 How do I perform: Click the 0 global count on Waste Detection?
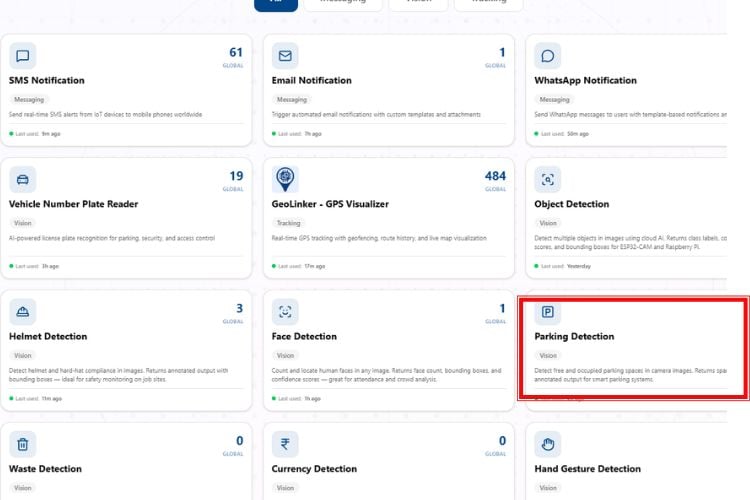point(239,441)
